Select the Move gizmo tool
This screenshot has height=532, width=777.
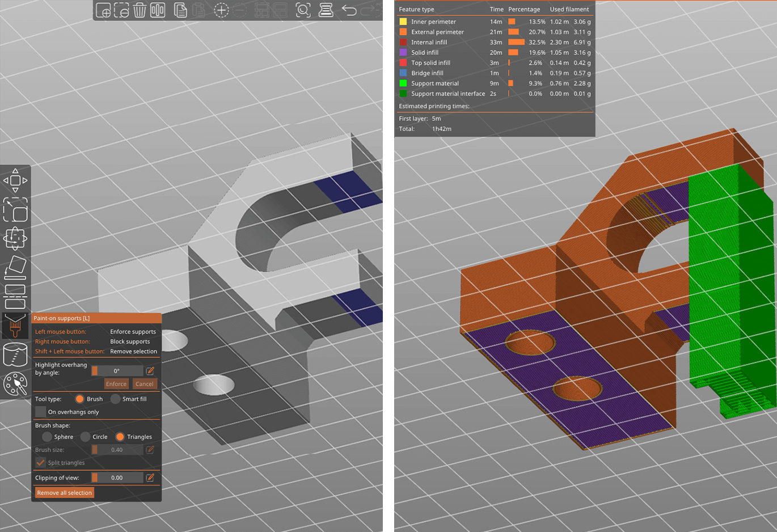[x=15, y=180]
